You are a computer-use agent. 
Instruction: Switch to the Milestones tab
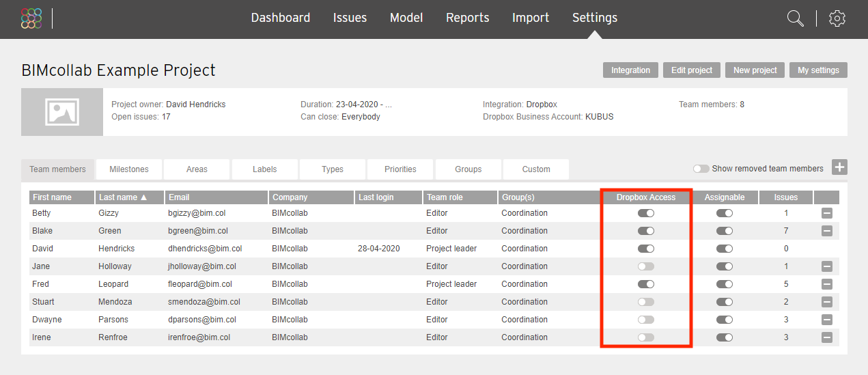(x=129, y=169)
